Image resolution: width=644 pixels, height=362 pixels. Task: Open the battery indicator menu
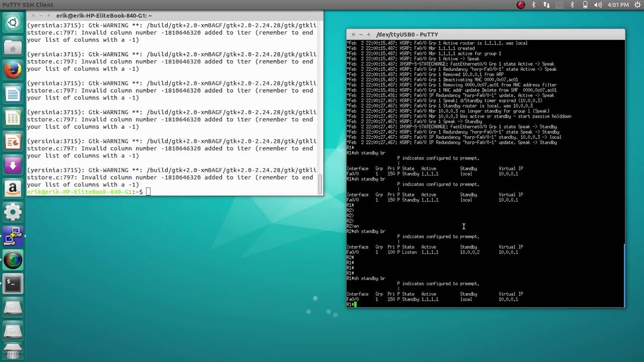tap(585, 5)
